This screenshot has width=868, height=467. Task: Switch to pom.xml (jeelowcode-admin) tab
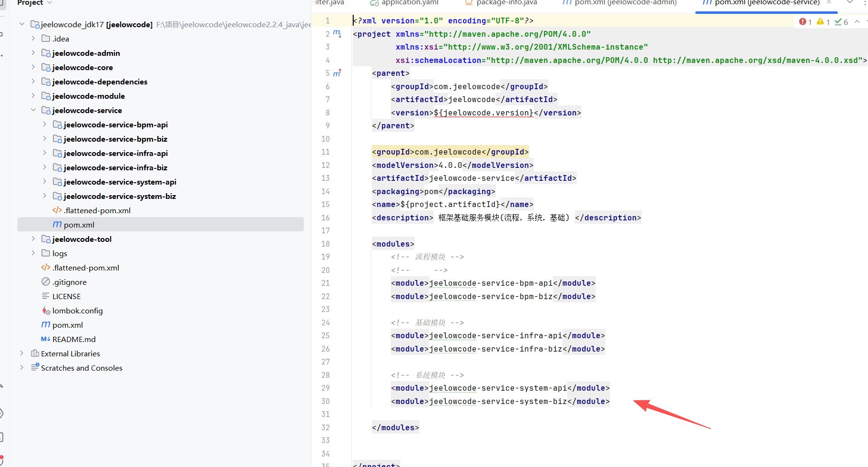tap(625, 3)
